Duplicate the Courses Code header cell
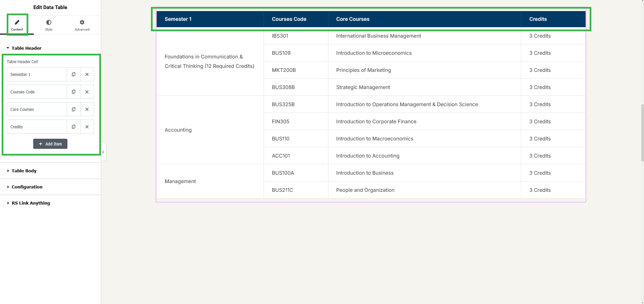This screenshot has width=644, height=304. [x=73, y=92]
